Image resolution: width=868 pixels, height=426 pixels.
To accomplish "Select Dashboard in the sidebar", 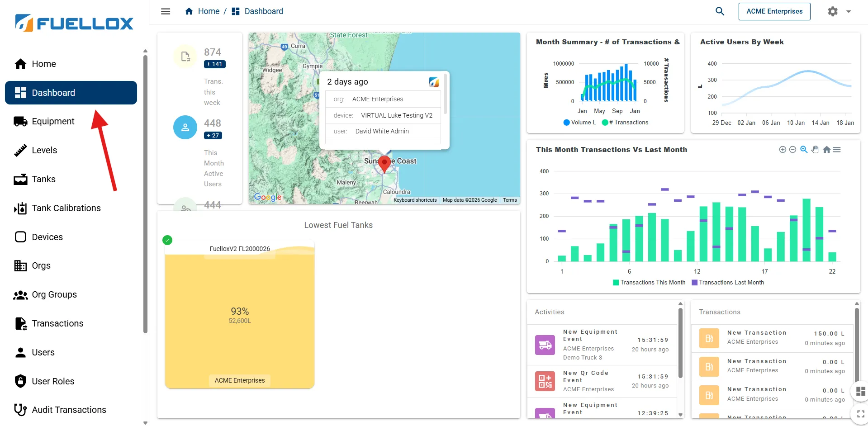I will click(x=71, y=93).
